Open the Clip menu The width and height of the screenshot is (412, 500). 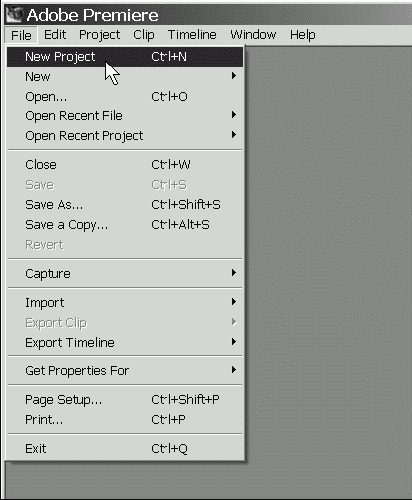[x=144, y=35]
